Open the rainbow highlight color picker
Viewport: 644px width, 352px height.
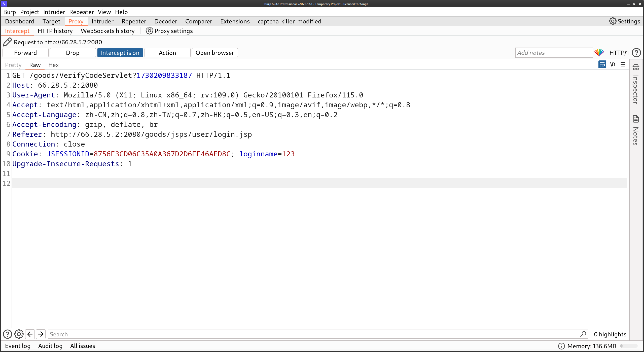tap(599, 53)
